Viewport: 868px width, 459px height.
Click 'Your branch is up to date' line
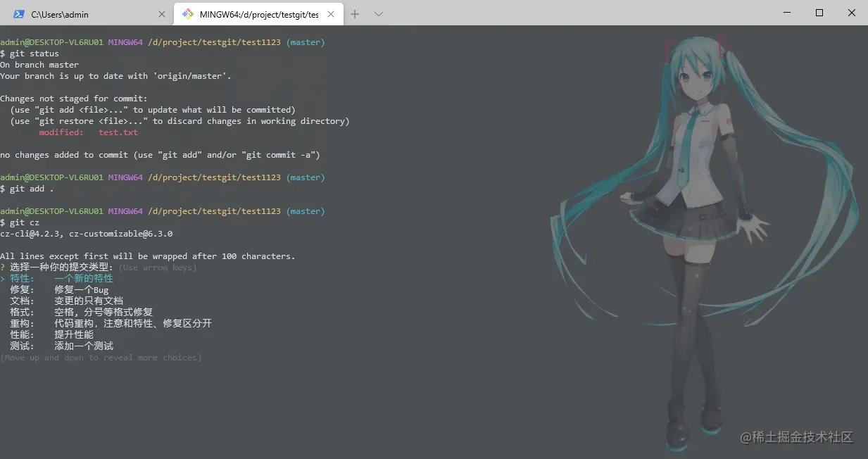pos(115,76)
